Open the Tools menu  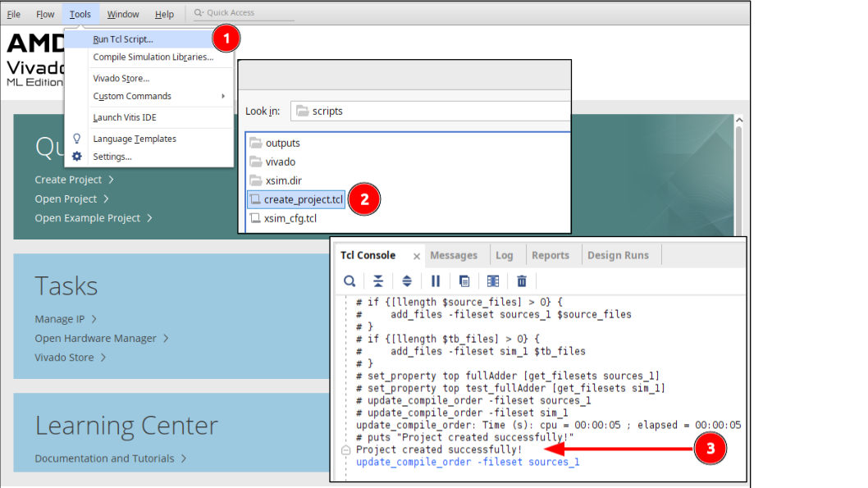(x=80, y=14)
